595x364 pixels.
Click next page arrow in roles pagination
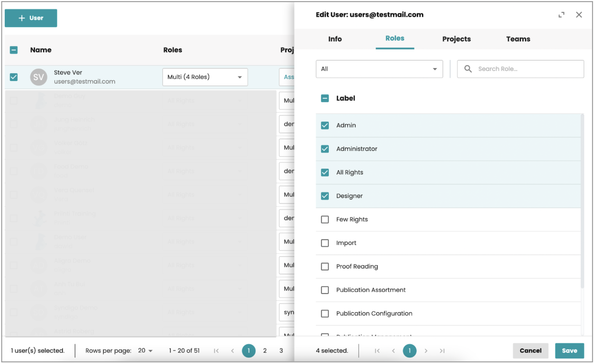point(426,351)
